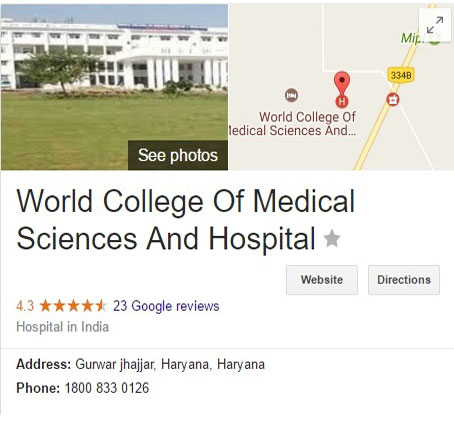The width and height of the screenshot is (454, 424).
Task: Click the green map marker near Mi label
Action: [x=434, y=40]
